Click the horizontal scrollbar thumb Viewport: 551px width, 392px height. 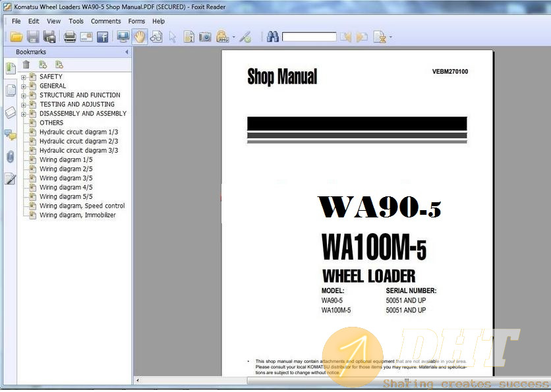(399, 380)
